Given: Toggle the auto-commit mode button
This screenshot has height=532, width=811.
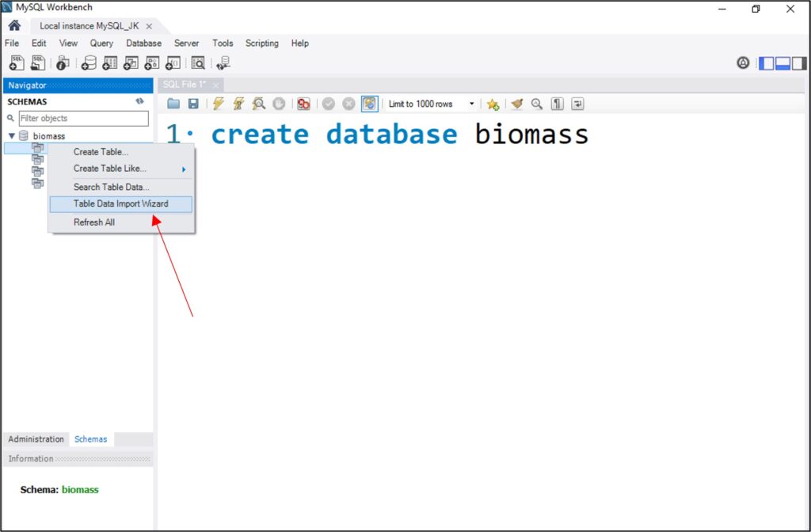Looking at the screenshot, I should coord(369,104).
